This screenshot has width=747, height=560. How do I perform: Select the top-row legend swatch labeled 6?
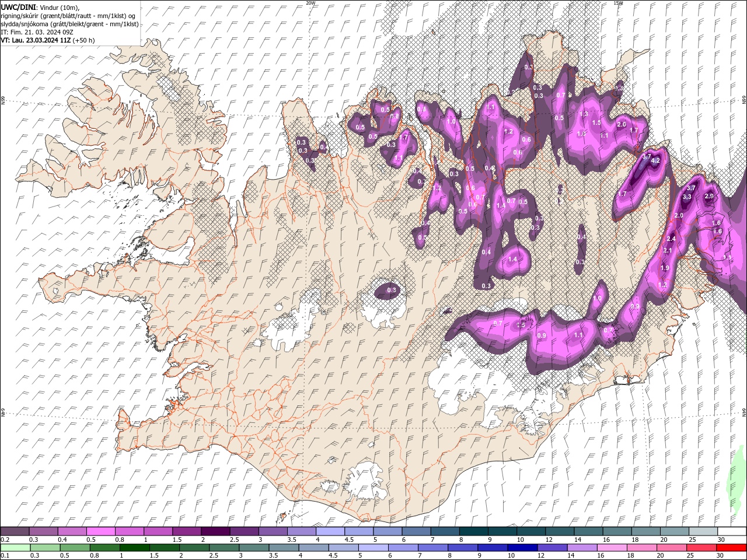point(416,531)
